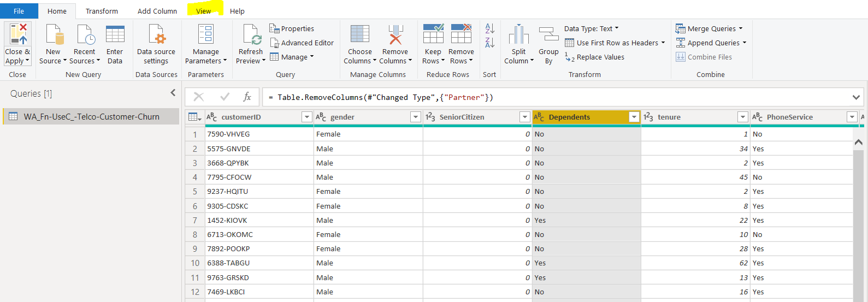
Task: Click the Group By icon
Action: pyautogui.click(x=548, y=34)
